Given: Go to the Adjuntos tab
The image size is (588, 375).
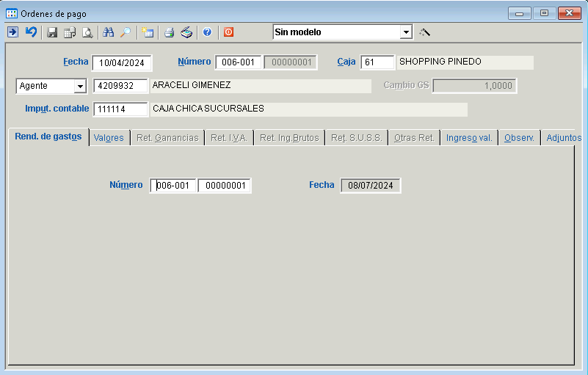Looking at the screenshot, I should coord(562,138).
